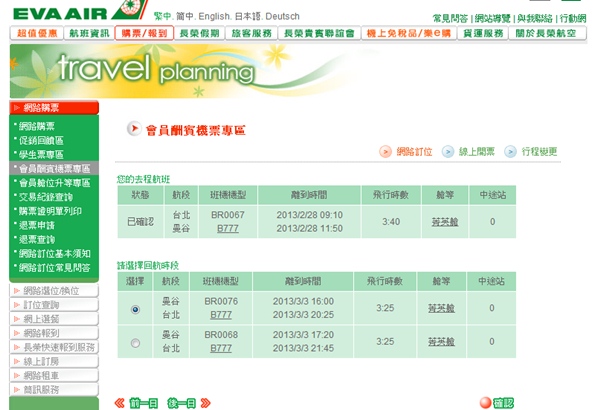This screenshot has height=410, width=600.
Task: Select return flight BR0076 radio button
Action: click(135, 309)
